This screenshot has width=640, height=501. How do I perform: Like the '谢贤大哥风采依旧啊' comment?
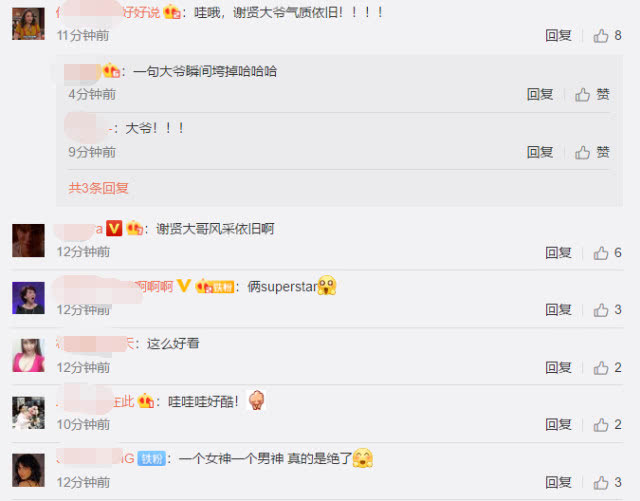point(607,253)
